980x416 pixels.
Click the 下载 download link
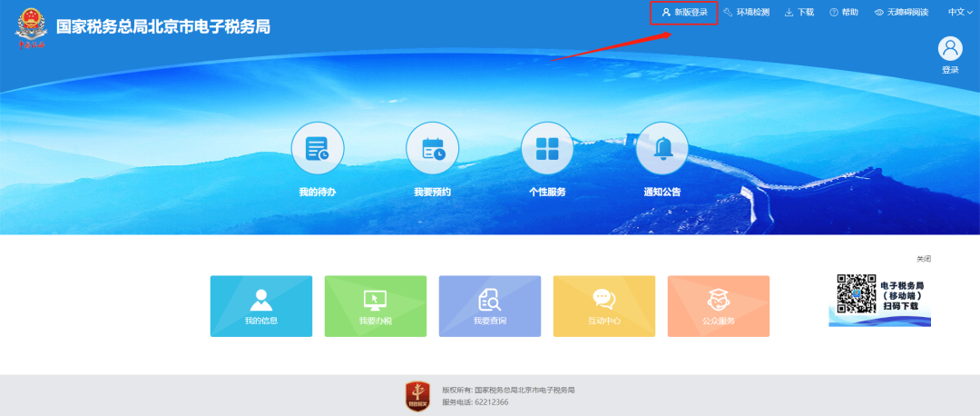point(799,13)
